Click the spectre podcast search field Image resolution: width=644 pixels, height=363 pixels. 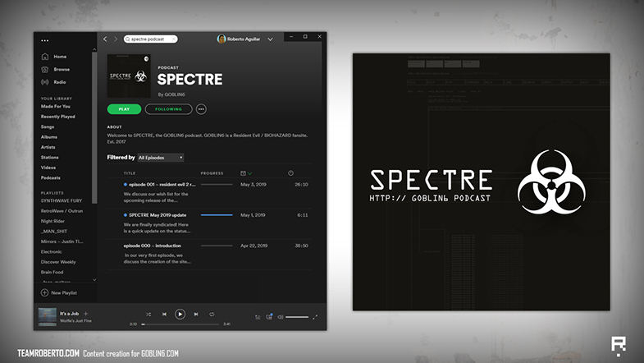click(x=151, y=39)
